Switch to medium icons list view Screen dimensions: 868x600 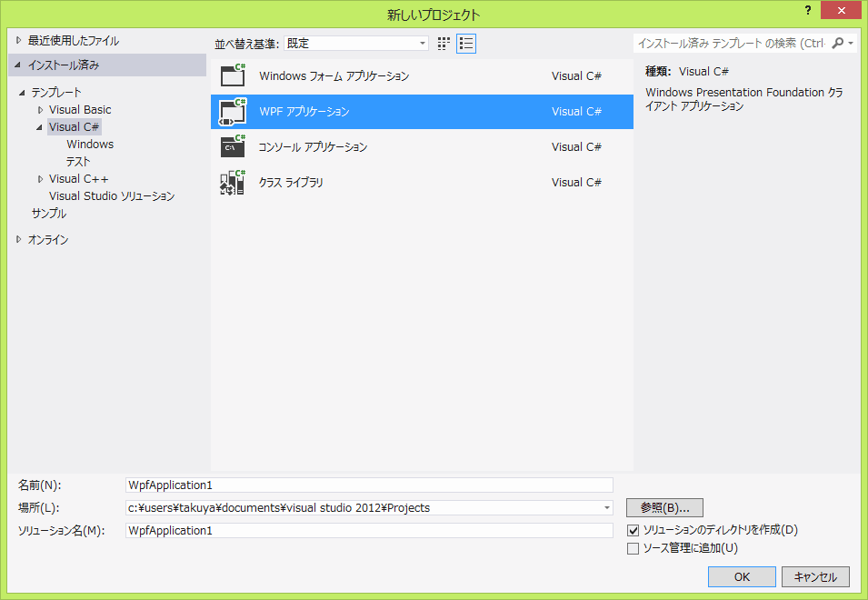pyautogui.click(x=466, y=44)
